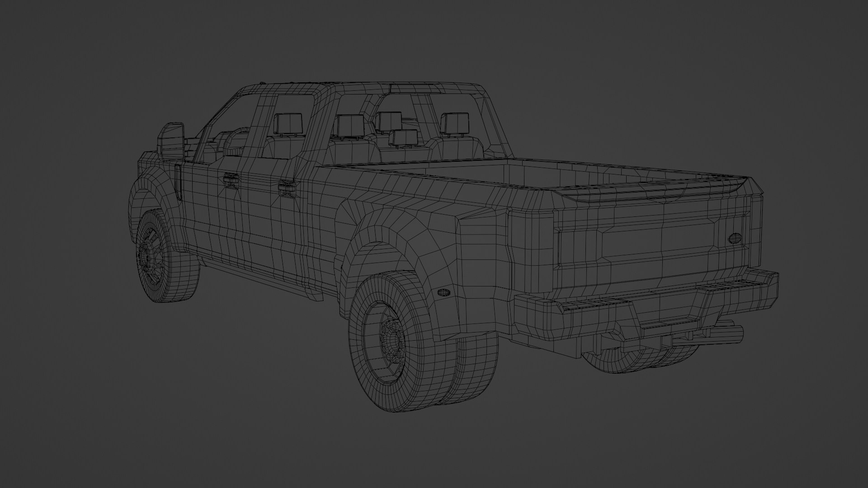This screenshot has height=488, width=868.
Task: Click the driver seat headrest
Action: click(288, 124)
